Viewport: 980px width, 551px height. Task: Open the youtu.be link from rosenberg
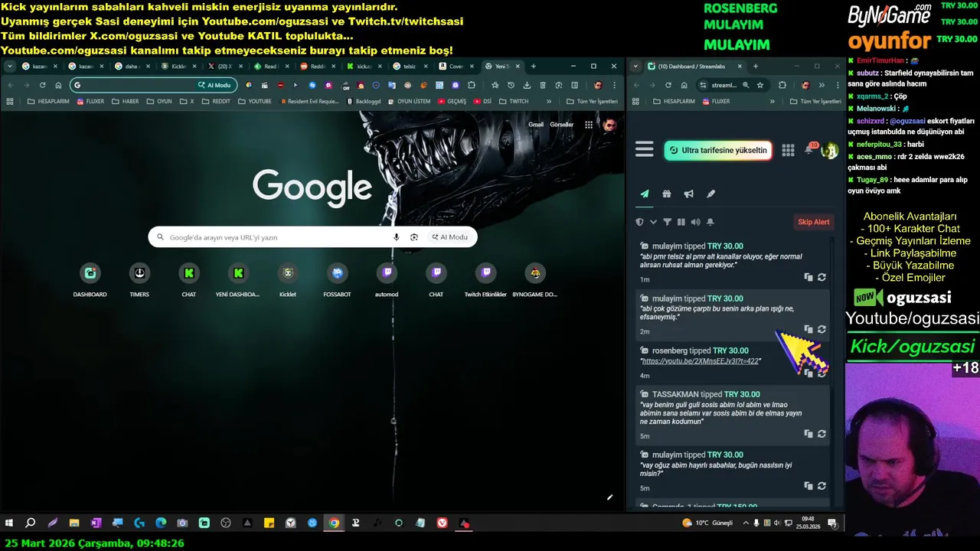(701, 361)
